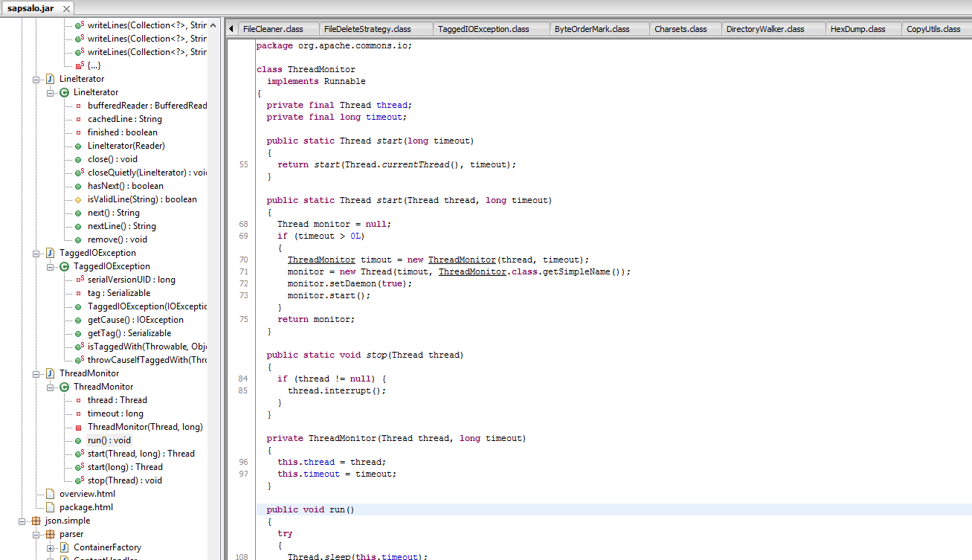The height and width of the screenshot is (560, 972).
Task: Open the FileDeleteStrategy.class tab
Action: [x=377, y=29]
